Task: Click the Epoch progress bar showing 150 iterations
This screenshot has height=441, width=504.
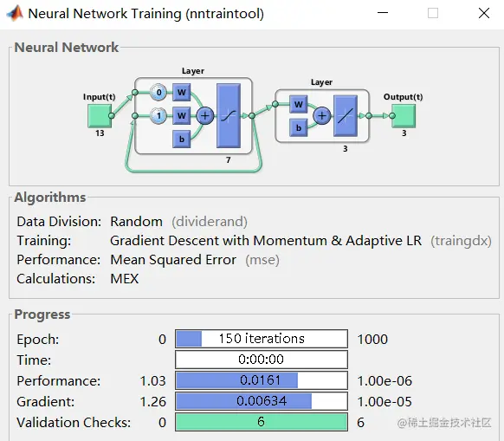Action: (262, 339)
